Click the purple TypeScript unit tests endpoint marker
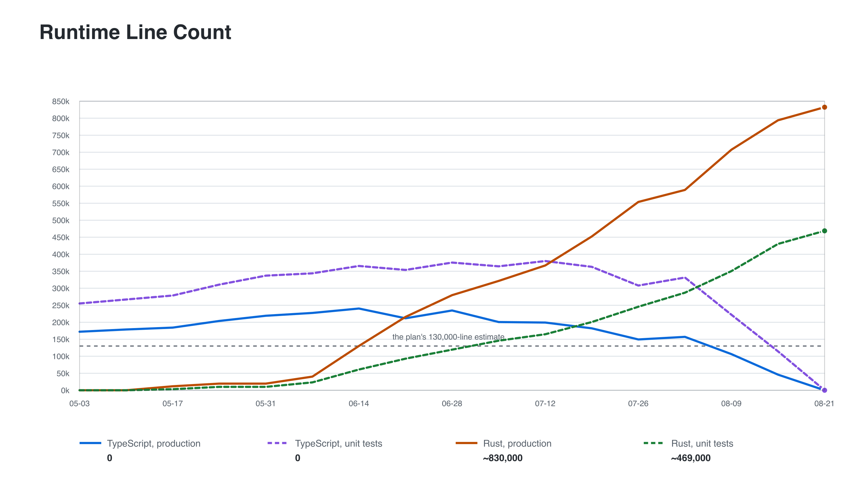 [x=824, y=390]
